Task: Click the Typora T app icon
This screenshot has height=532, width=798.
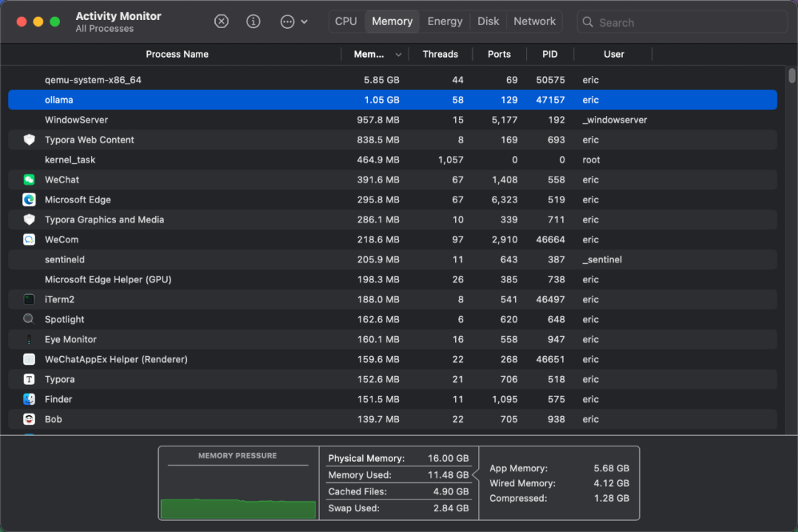Action: tap(29, 379)
